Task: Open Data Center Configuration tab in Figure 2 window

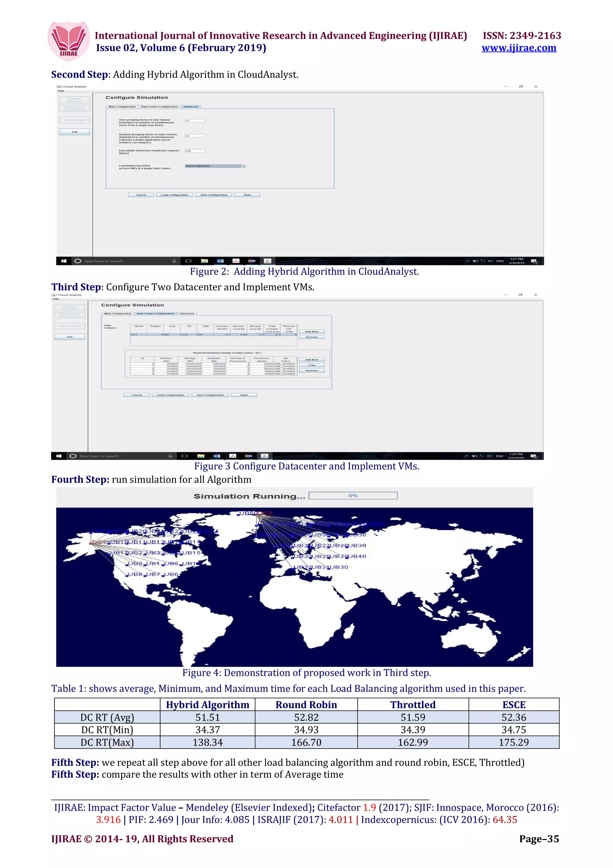Action: pyautogui.click(x=160, y=107)
